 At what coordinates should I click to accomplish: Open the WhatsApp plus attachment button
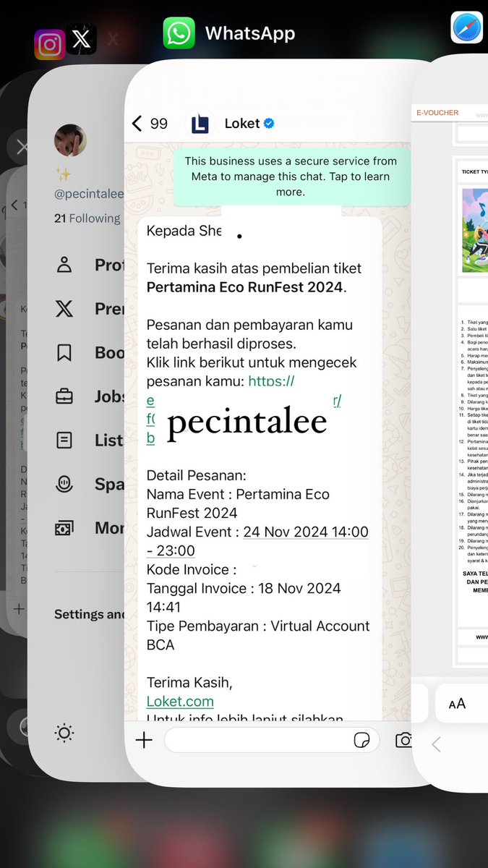144,740
